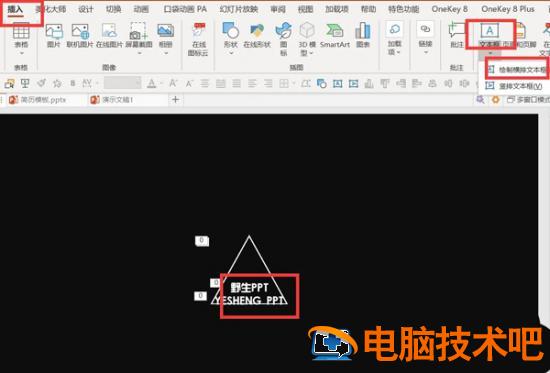The image size is (550, 373).
Task: Open the 帮助 tab
Action: click(x=368, y=9)
